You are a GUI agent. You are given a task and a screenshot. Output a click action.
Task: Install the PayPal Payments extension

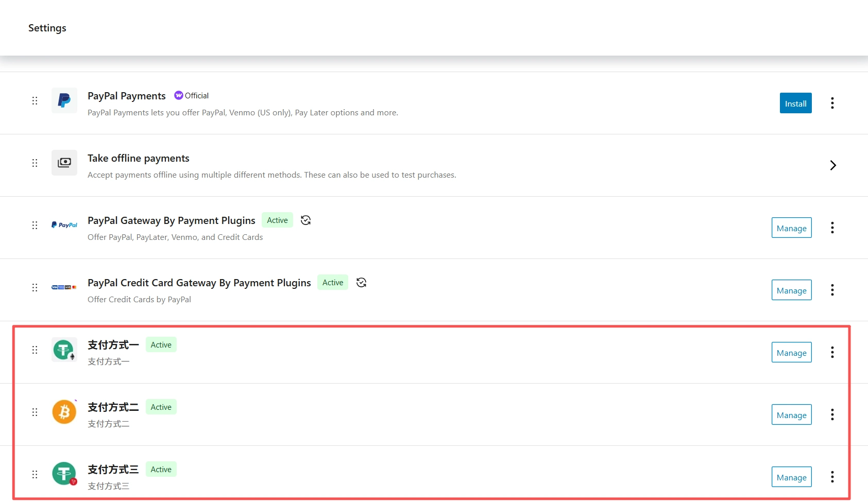pos(795,103)
